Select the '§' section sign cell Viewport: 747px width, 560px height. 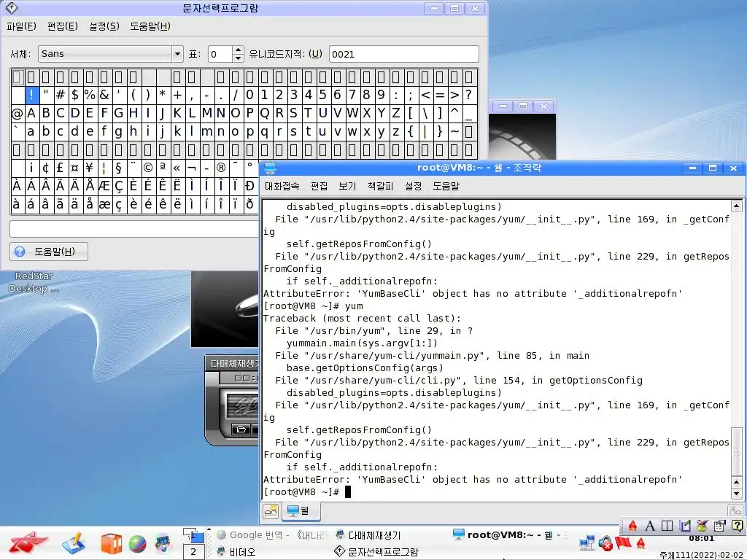pyautogui.click(x=119, y=168)
